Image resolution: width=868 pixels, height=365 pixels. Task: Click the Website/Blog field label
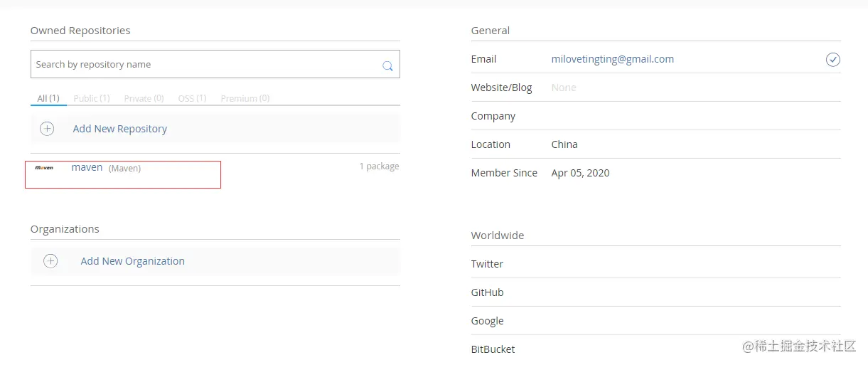click(501, 88)
